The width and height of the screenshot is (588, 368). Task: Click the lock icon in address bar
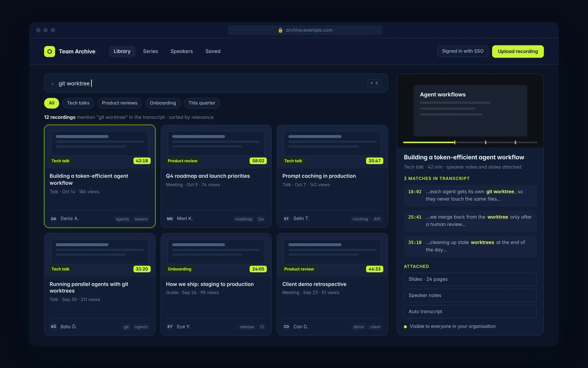click(x=280, y=30)
